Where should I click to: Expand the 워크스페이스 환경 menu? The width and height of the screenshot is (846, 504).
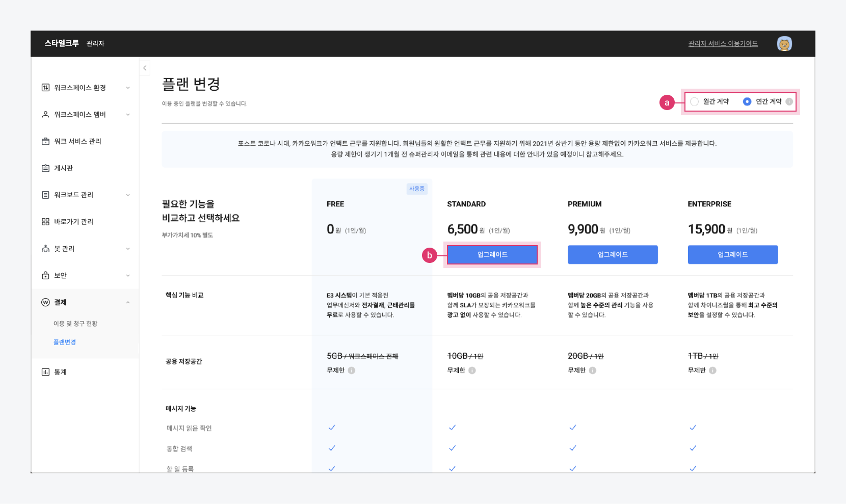pos(85,88)
